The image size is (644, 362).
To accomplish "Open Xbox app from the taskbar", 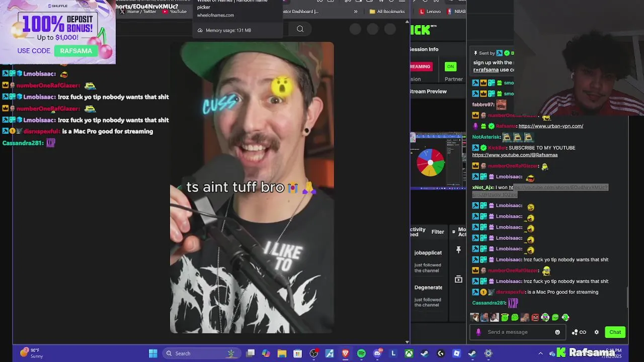I will tap(409, 353).
